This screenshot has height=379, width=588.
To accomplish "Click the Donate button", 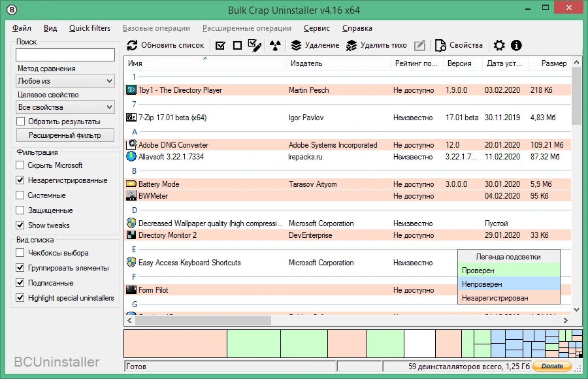I will 552,366.
